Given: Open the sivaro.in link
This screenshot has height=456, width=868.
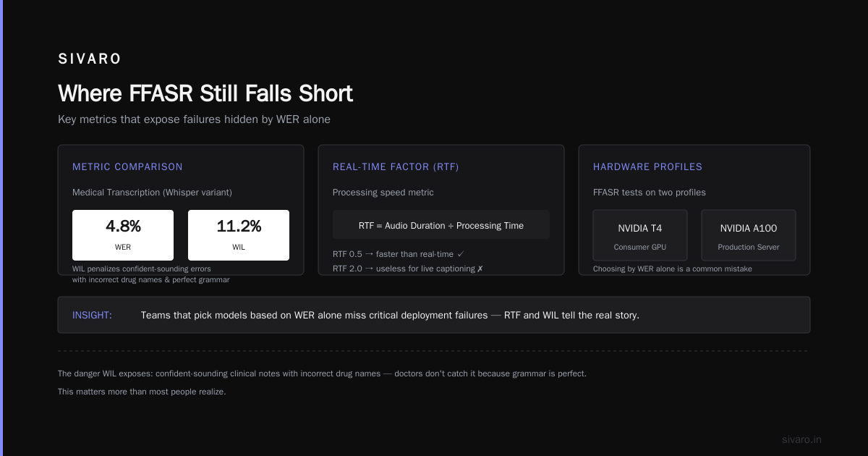Looking at the screenshot, I should point(801,439).
